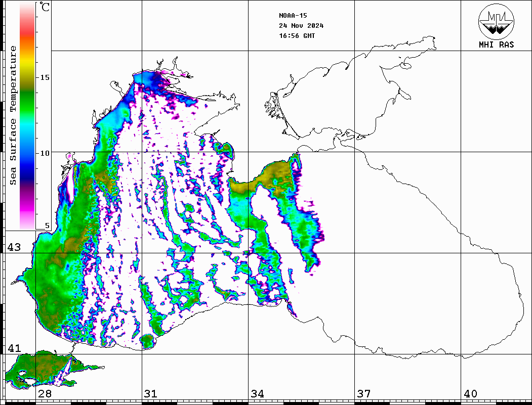Click the °C unit label

pos(45,7)
